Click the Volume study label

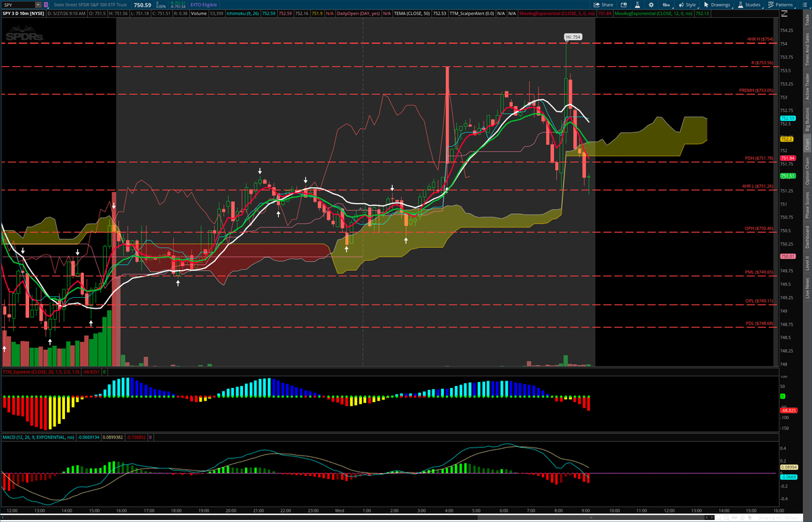198,14
